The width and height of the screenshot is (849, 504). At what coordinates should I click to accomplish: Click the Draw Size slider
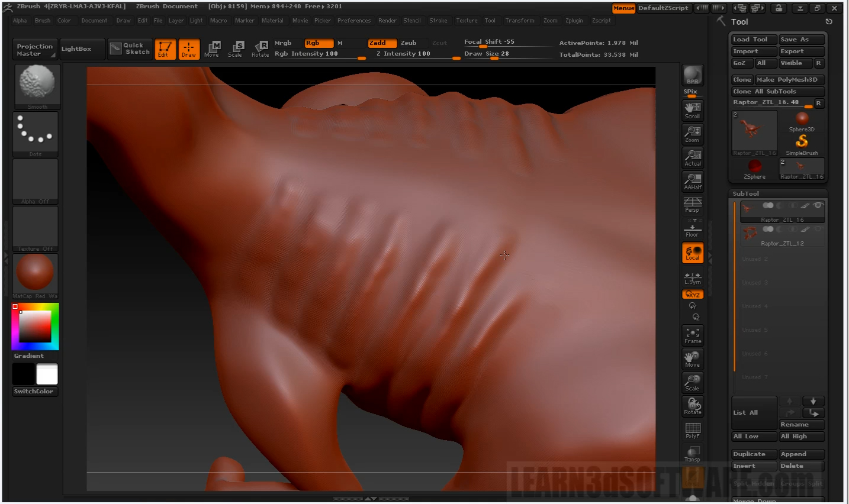pyautogui.click(x=508, y=54)
